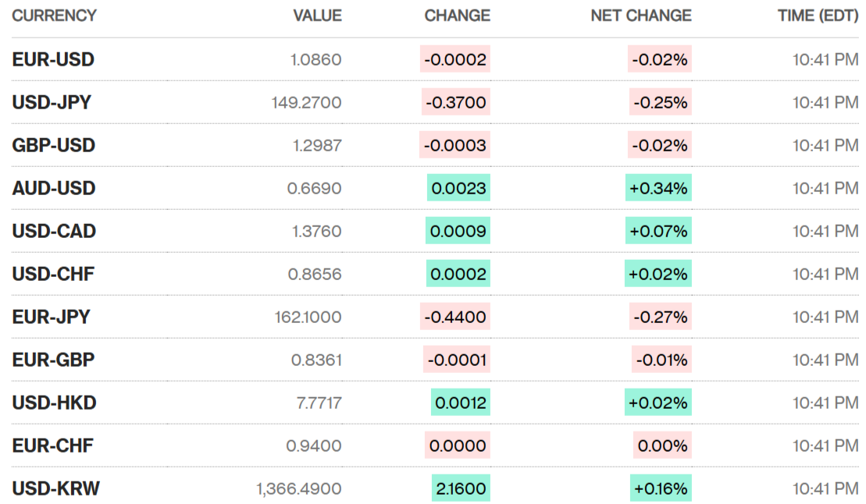The image size is (866, 504).
Task: Click the USD-CAD currency link
Action: click(54, 231)
